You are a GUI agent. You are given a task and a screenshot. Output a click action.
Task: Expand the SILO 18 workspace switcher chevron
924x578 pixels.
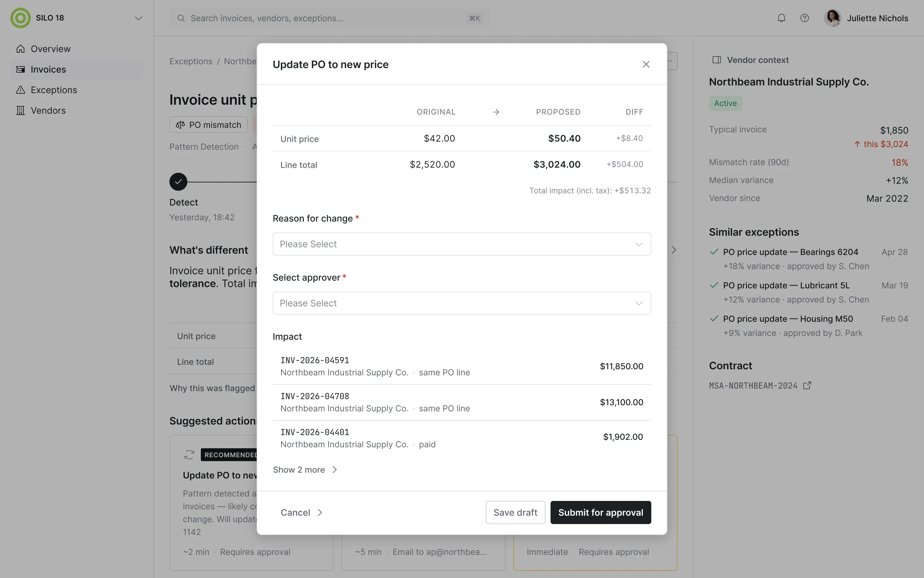(x=139, y=18)
